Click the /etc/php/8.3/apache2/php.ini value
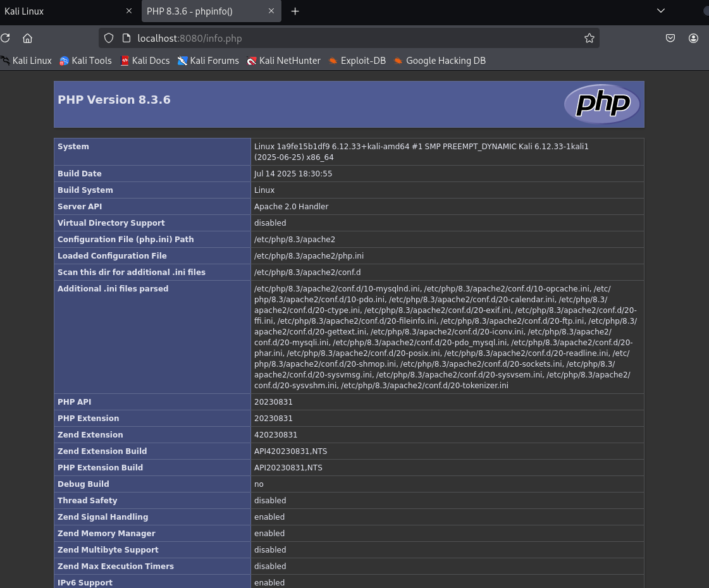Viewport: 709px width, 588px height. click(x=309, y=256)
